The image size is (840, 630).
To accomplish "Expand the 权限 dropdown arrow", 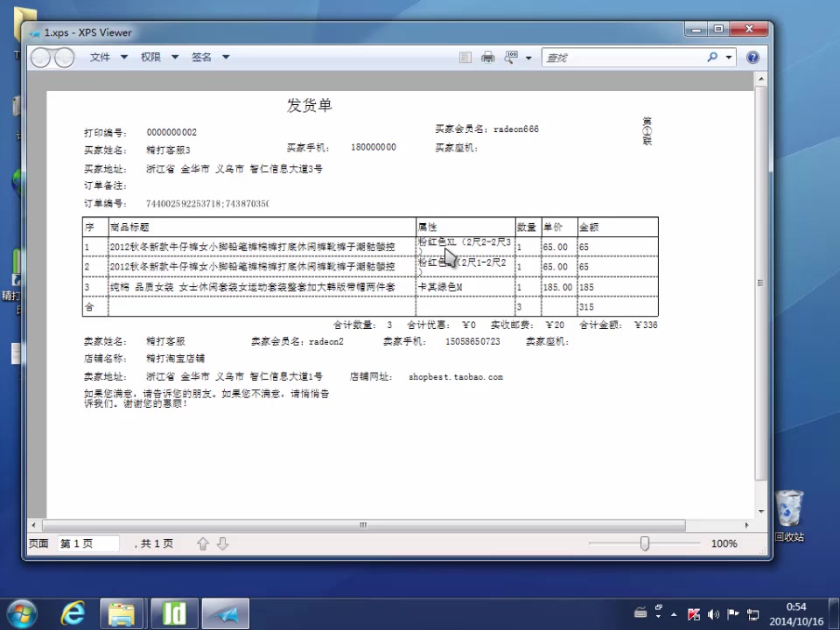I will coord(175,57).
